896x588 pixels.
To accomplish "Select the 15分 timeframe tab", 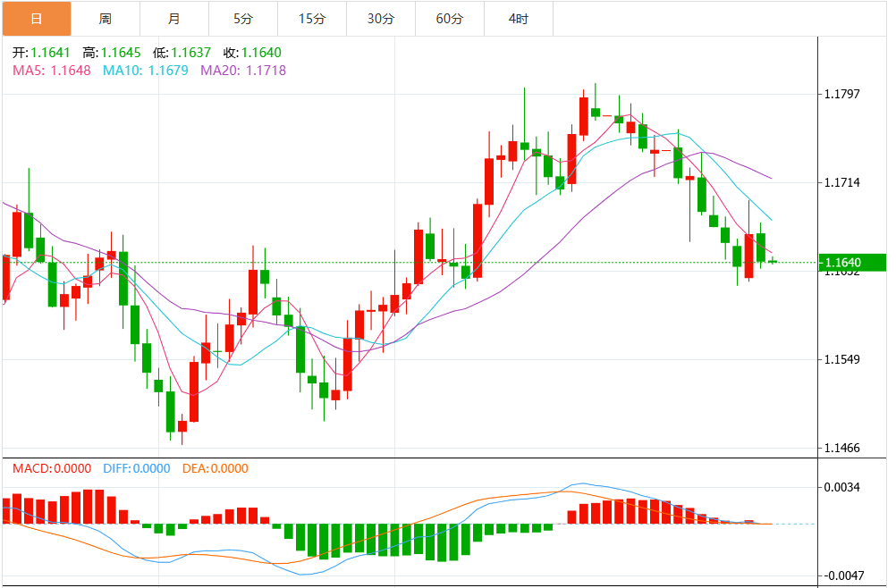I will coord(311,19).
